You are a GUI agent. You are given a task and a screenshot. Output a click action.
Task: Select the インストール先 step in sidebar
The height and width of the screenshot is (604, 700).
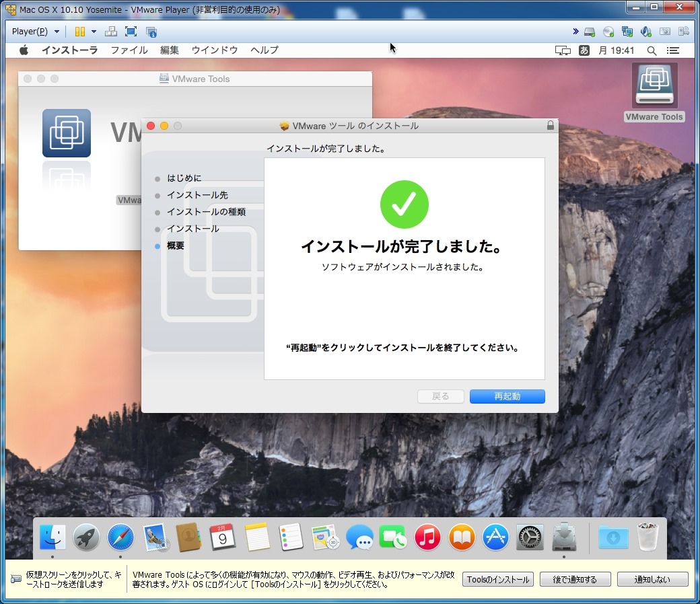pos(197,195)
